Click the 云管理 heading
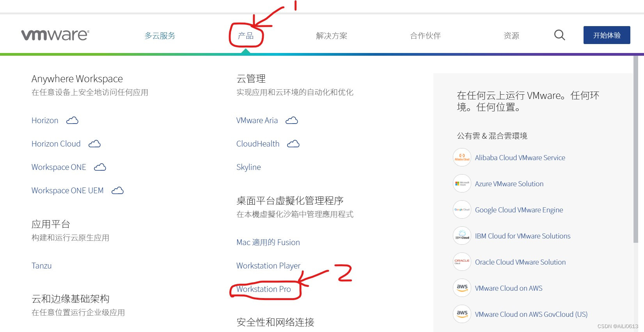Viewport: 644px width, 332px height. coord(251,79)
